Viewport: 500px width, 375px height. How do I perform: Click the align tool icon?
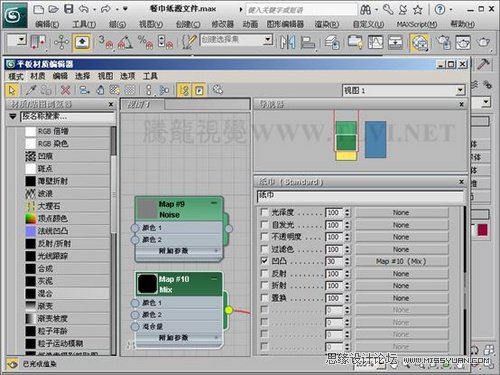pyautogui.click(x=308, y=42)
